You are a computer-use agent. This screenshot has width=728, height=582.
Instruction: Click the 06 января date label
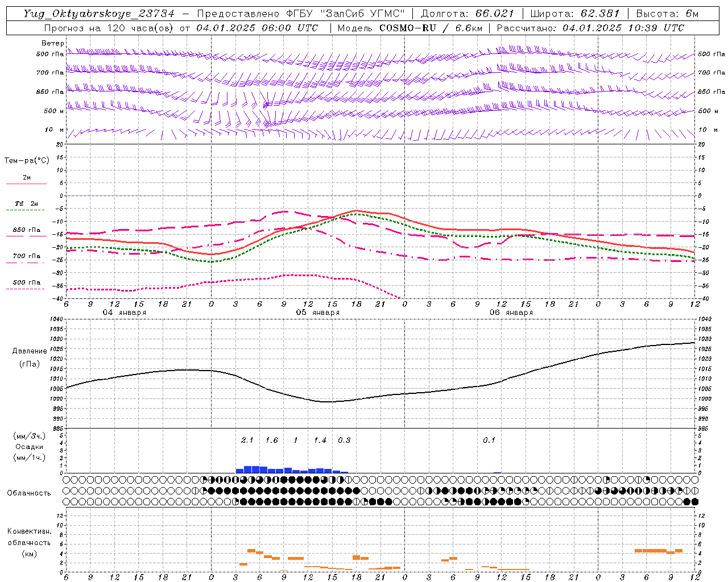(511, 313)
